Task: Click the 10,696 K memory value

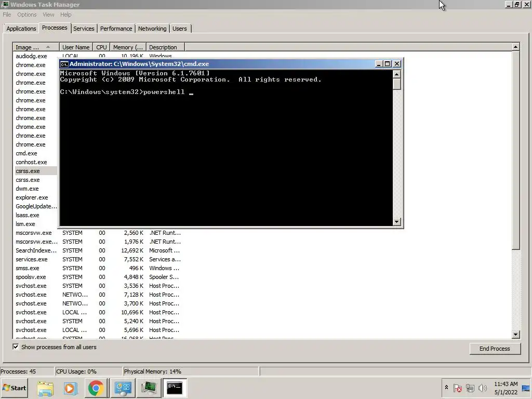Action: click(x=132, y=312)
